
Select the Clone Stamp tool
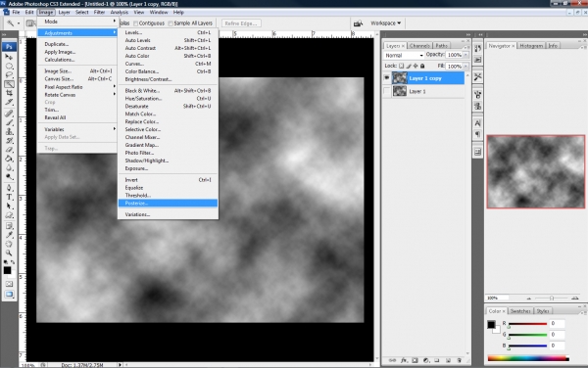click(x=9, y=131)
